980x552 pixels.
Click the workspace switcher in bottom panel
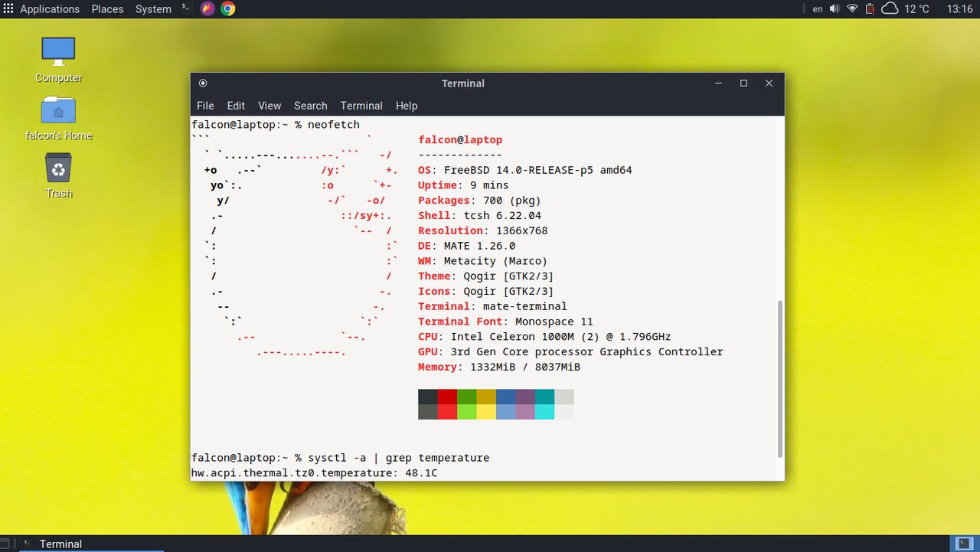click(x=963, y=544)
